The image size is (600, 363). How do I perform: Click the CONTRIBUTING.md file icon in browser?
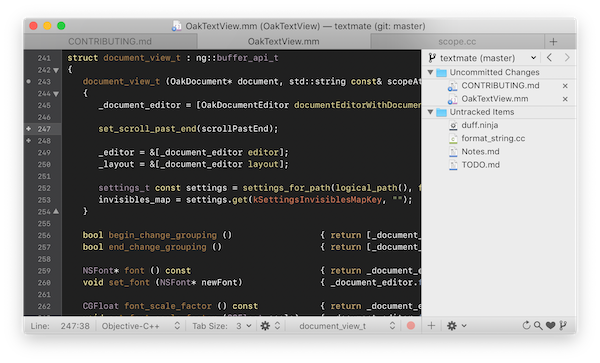pyautogui.click(x=453, y=86)
